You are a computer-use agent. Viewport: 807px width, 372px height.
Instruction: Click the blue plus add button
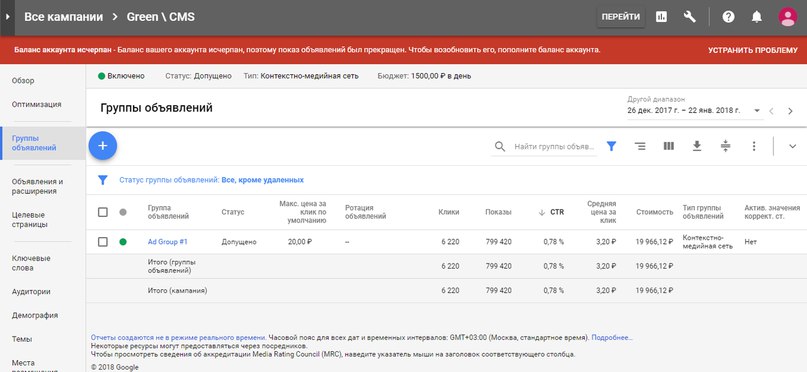[x=103, y=146]
